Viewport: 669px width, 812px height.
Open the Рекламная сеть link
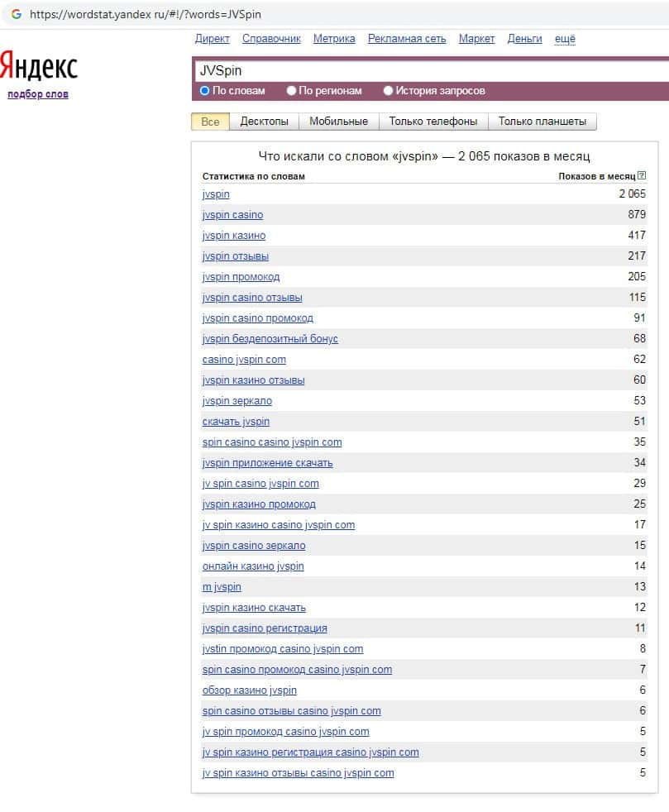click(x=407, y=39)
